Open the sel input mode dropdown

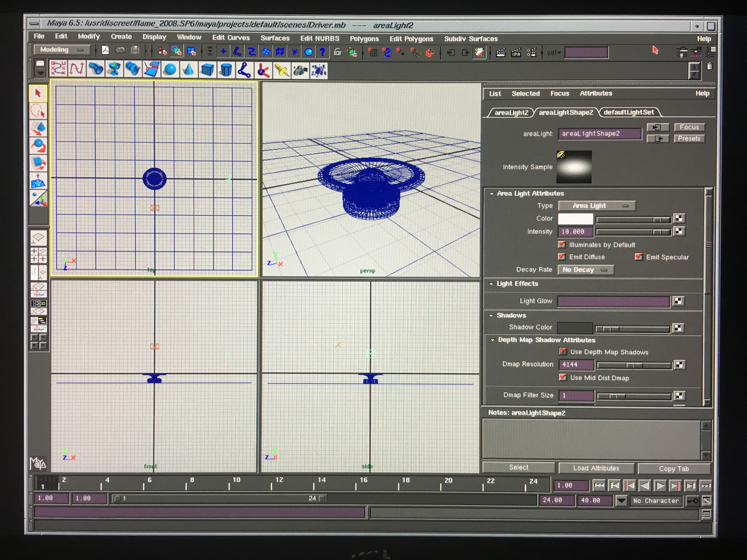554,53
